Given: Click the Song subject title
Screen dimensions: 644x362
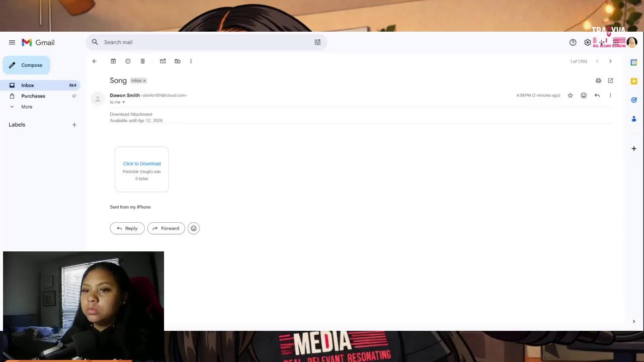Looking at the screenshot, I should pyautogui.click(x=118, y=80).
